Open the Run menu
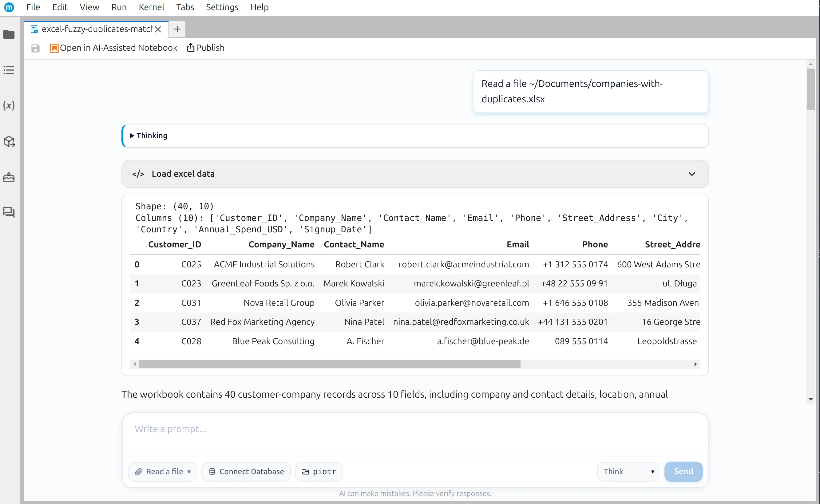Viewport: 820px width, 504px height. coord(119,7)
